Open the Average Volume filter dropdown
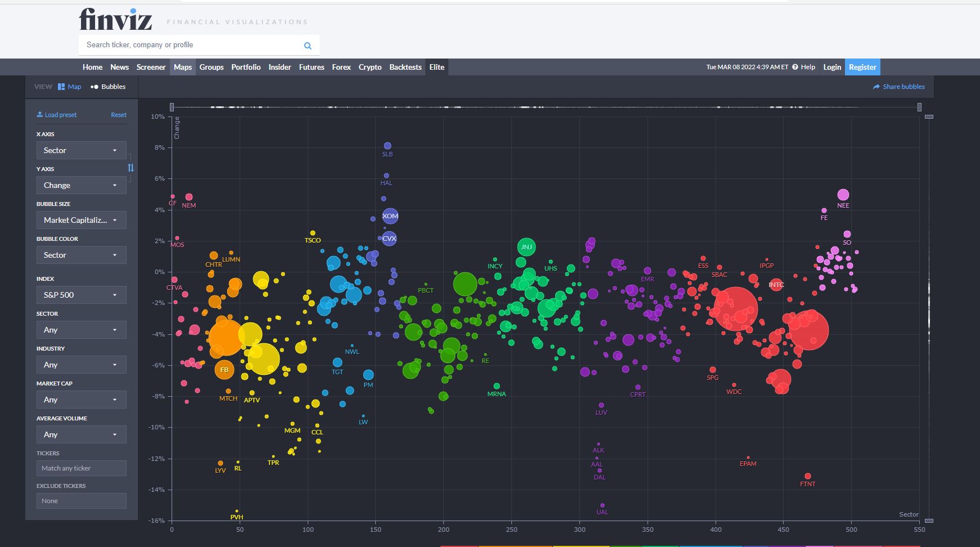This screenshot has height=547, width=980. (82, 434)
